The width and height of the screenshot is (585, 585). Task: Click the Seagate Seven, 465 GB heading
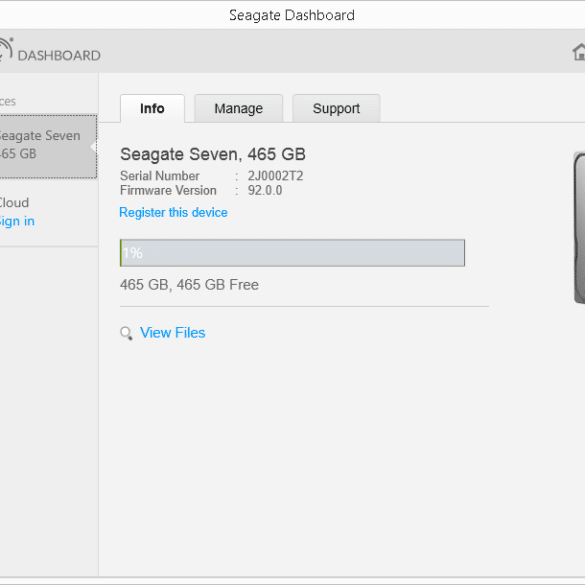pyautogui.click(x=213, y=154)
